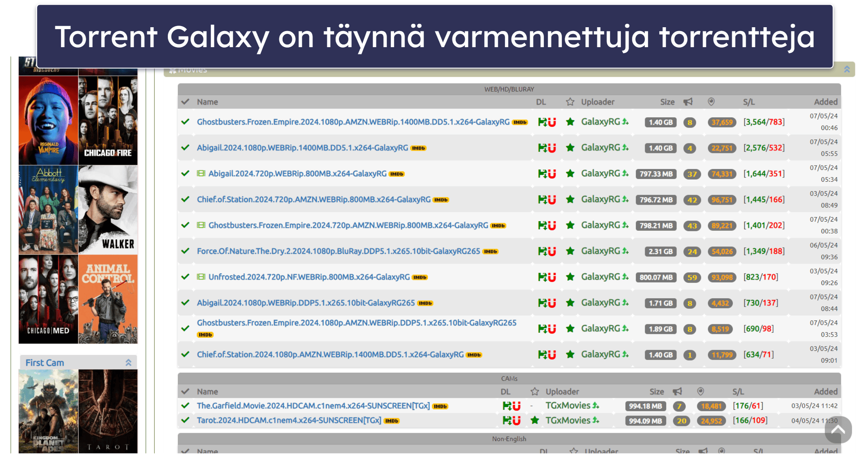Open Chicago Med poster thumbnail
The height and width of the screenshot is (465, 868).
click(x=48, y=299)
